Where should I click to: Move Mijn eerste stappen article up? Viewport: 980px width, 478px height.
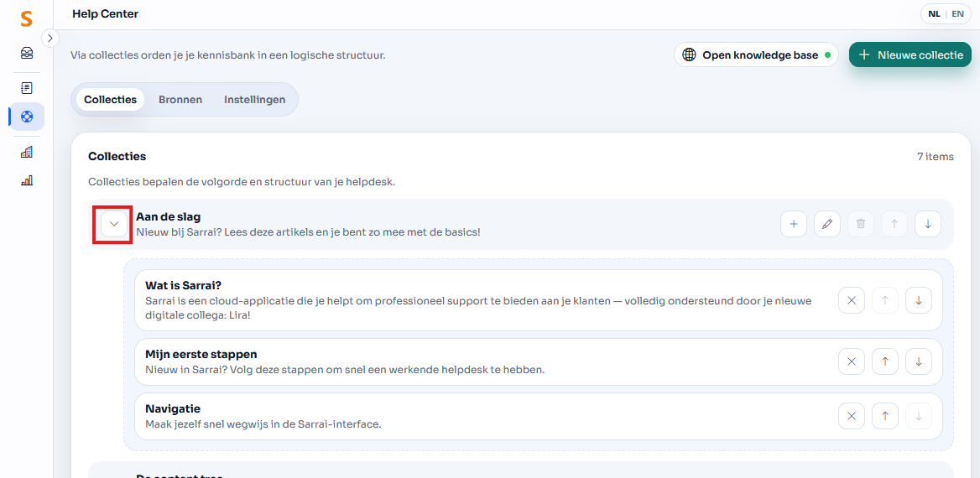tap(884, 361)
